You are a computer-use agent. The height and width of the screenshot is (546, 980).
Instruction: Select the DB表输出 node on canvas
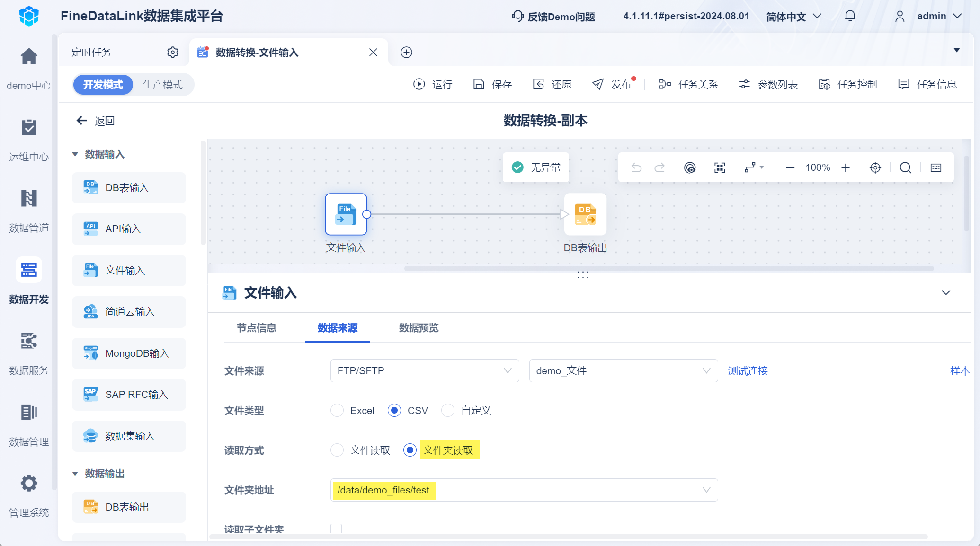585,214
